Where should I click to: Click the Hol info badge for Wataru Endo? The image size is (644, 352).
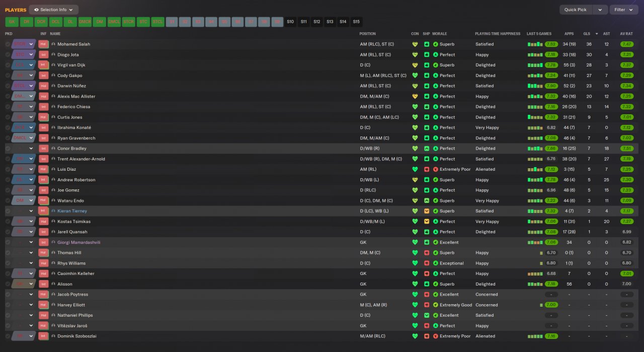click(43, 200)
